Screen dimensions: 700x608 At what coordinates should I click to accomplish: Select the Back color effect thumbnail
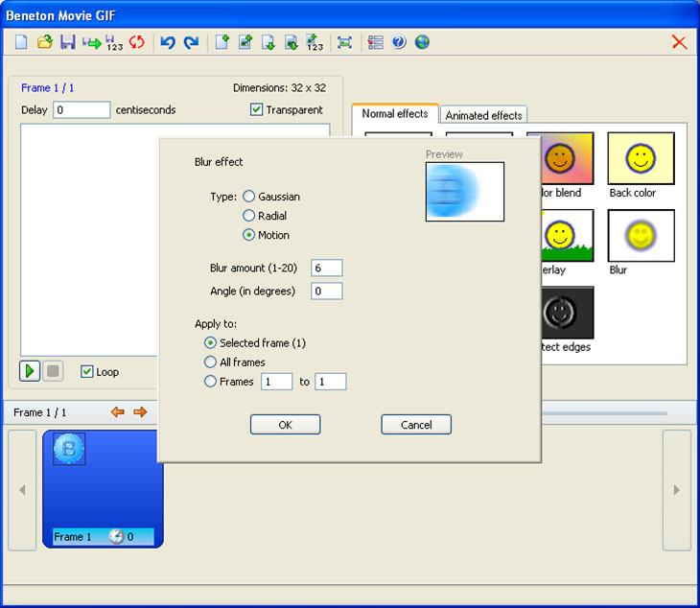pyautogui.click(x=642, y=158)
